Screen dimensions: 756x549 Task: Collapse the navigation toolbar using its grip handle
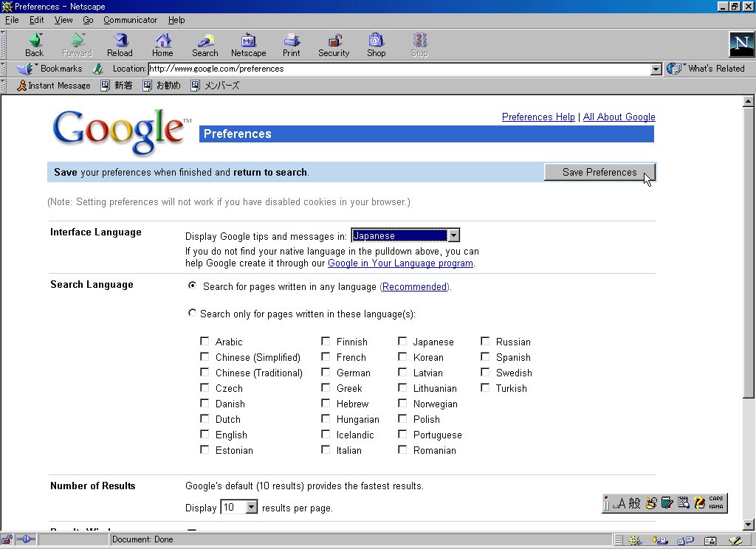tap(3, 45)
